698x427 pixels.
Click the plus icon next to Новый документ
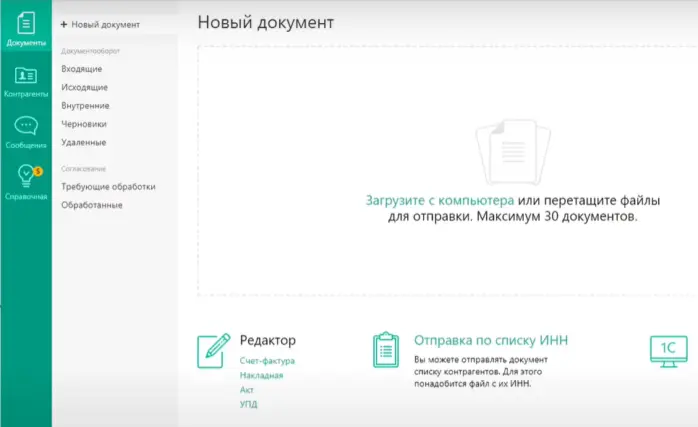click(64, 24)
